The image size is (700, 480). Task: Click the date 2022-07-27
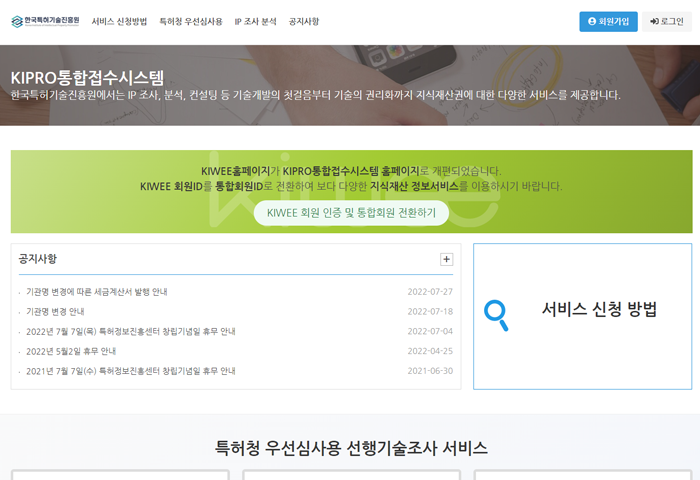[430, 292]
